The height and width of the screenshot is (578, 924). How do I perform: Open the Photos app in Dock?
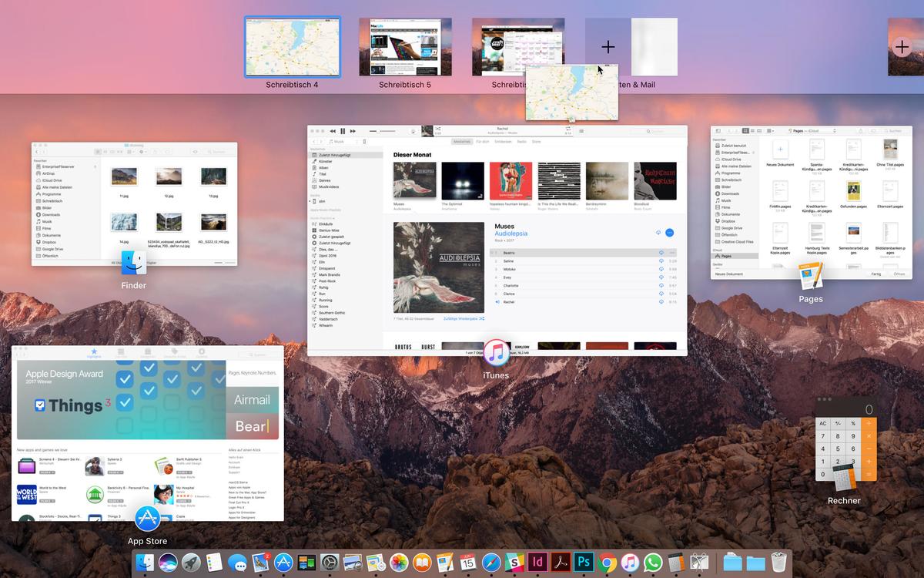click(399, 563)
